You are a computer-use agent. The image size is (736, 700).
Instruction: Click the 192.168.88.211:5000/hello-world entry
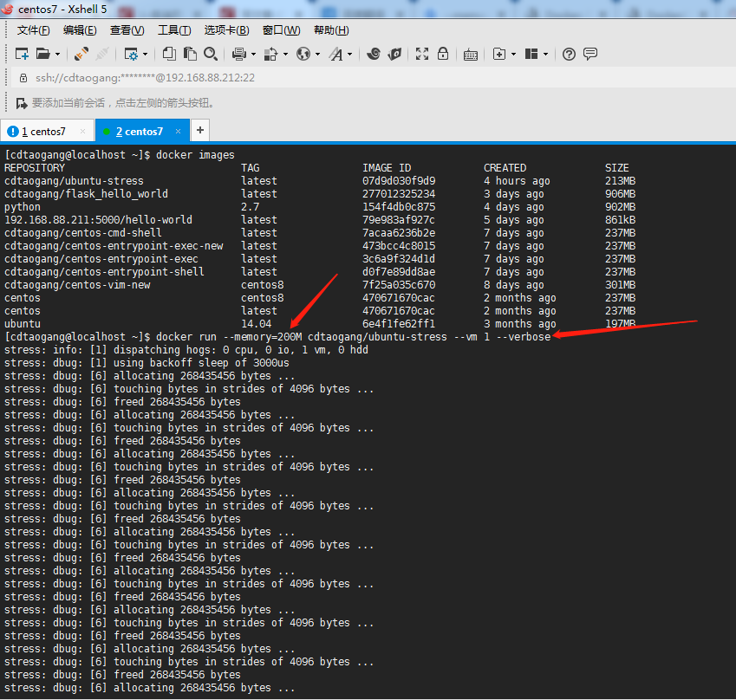(x=98, y=220)
